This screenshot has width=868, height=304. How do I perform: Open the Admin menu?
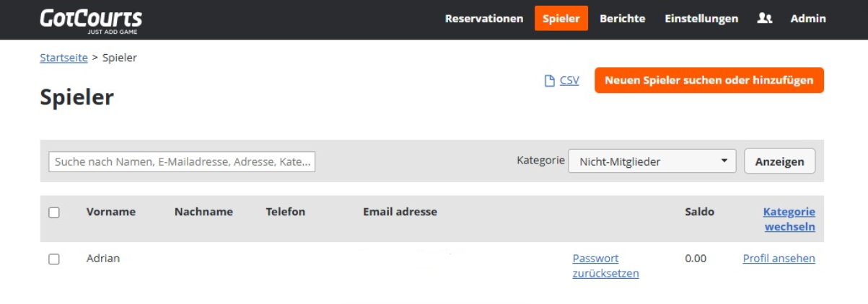(807, 19)
